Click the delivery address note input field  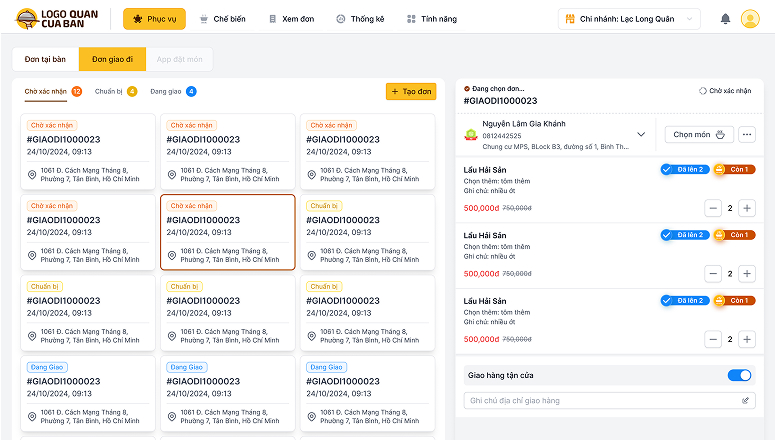click(600, 401)
